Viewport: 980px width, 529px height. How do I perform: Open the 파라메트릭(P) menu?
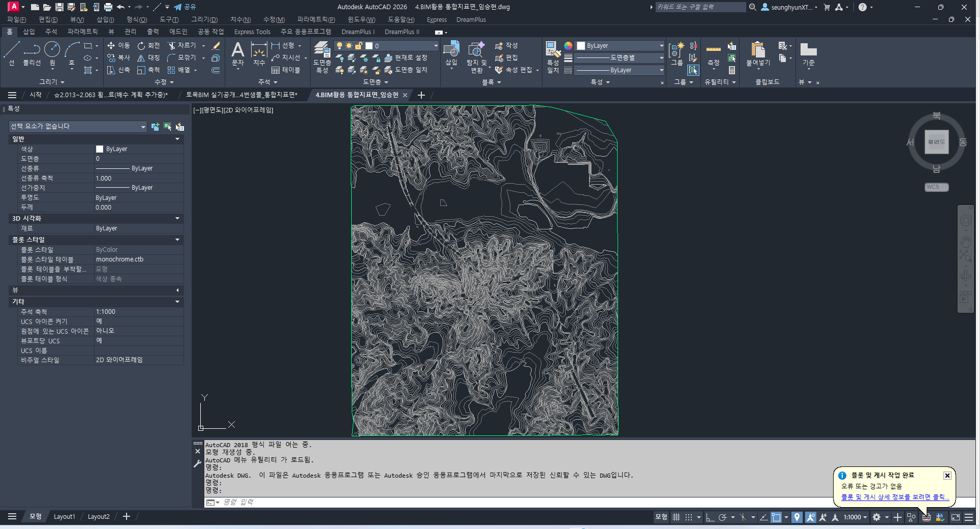click(x=316, y=20)
